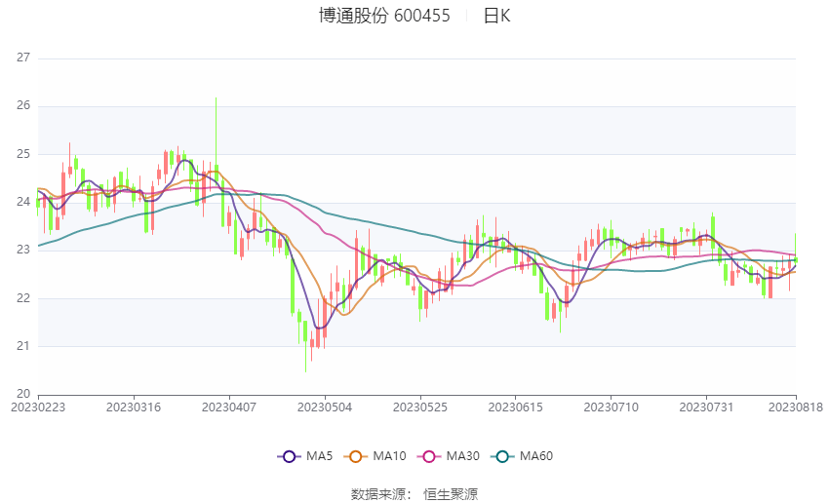This screenshot has width=829, height=504.
Task: Click the 20230223 date axis label
Action: pyautogui.click(x=37, y=406)
